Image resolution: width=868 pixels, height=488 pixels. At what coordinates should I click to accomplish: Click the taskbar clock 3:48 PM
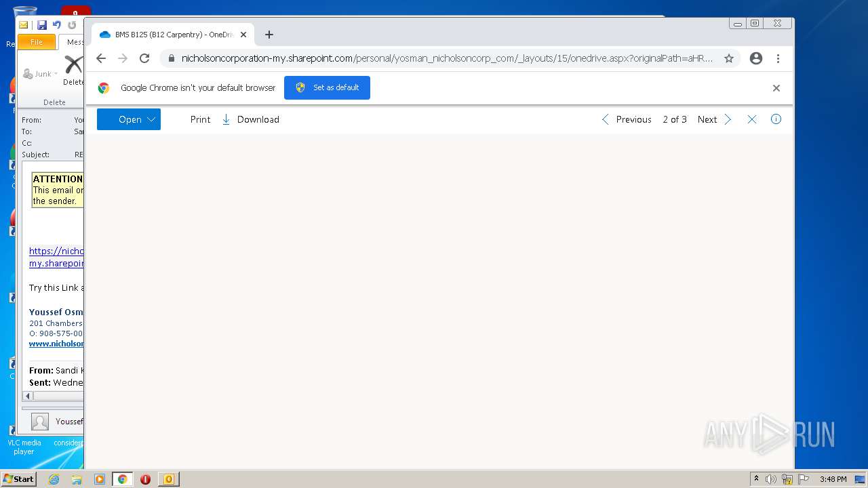833,479
